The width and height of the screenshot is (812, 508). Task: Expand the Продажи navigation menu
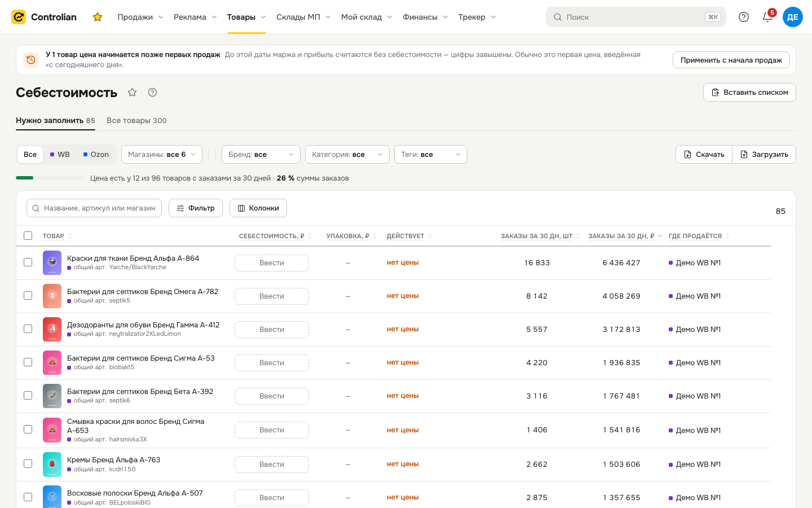point(140,17)
